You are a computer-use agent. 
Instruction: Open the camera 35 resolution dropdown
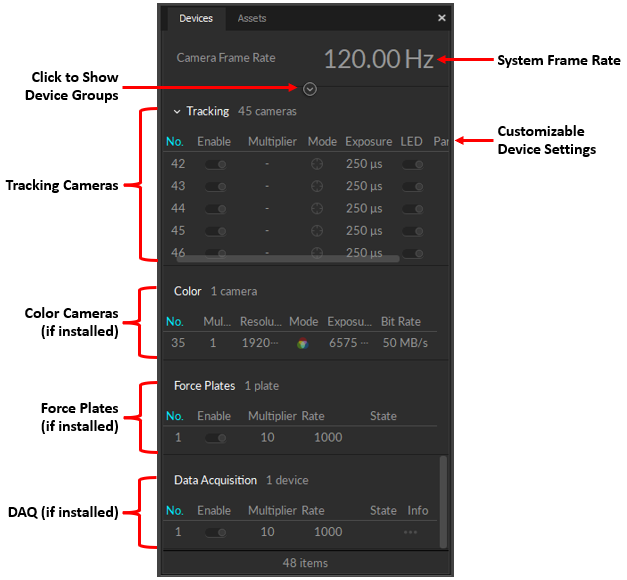coord(259,343)
